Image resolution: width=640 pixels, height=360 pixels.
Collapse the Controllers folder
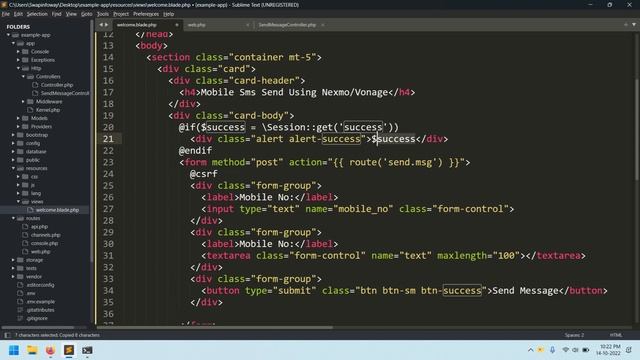23,77
